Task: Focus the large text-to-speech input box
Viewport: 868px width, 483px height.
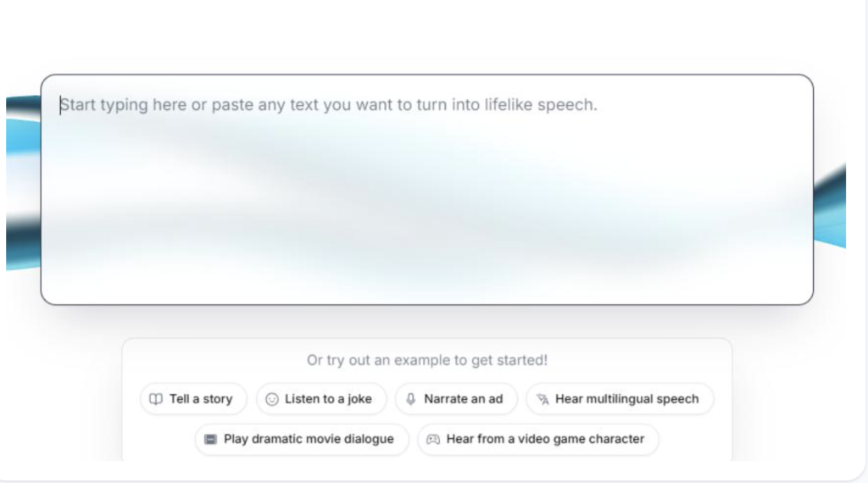Action: (x=427, y=189)
